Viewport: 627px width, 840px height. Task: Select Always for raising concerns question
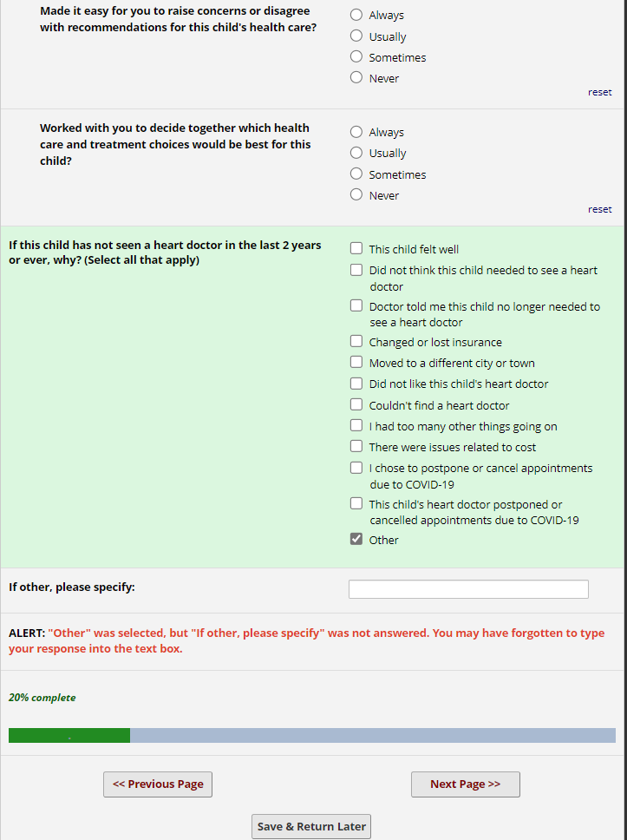point(356,15)
